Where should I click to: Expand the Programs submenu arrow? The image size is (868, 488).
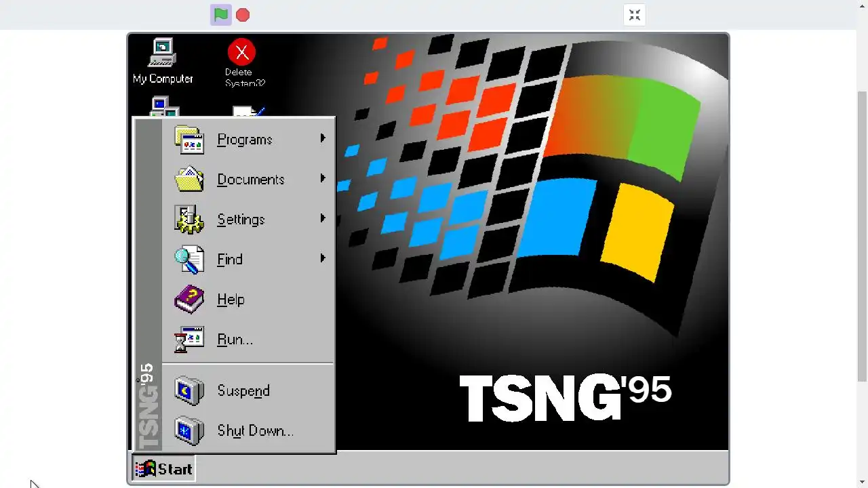323,138
